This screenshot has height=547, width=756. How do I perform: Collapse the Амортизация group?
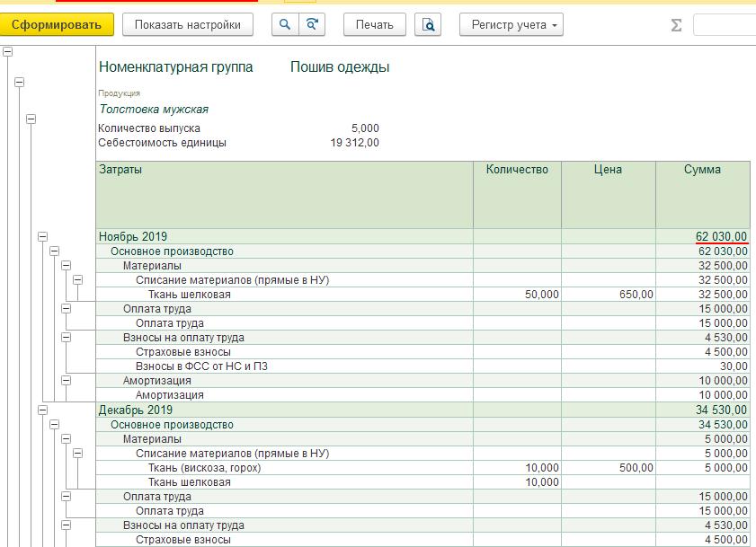[x=66, y=380]
